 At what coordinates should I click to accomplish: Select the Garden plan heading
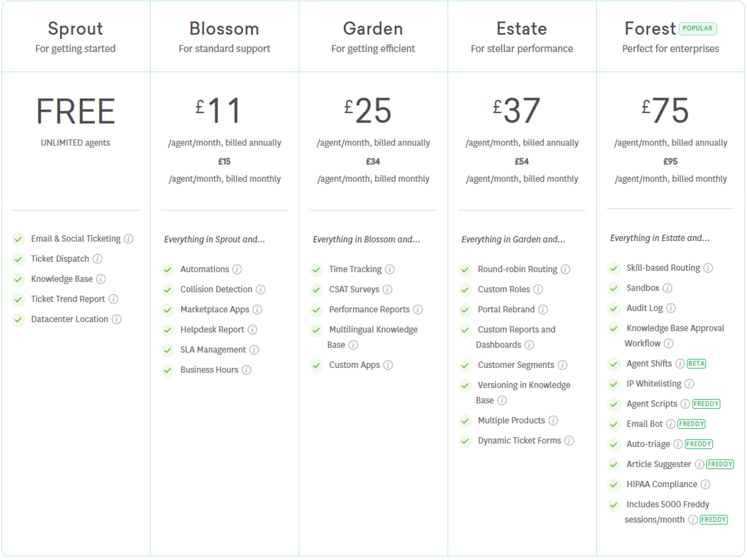point(373,29)
